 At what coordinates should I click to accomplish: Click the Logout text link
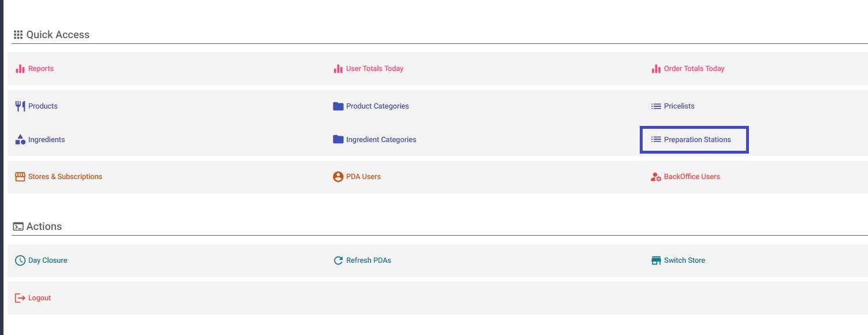pyautogui.click(x=39, y=298)
